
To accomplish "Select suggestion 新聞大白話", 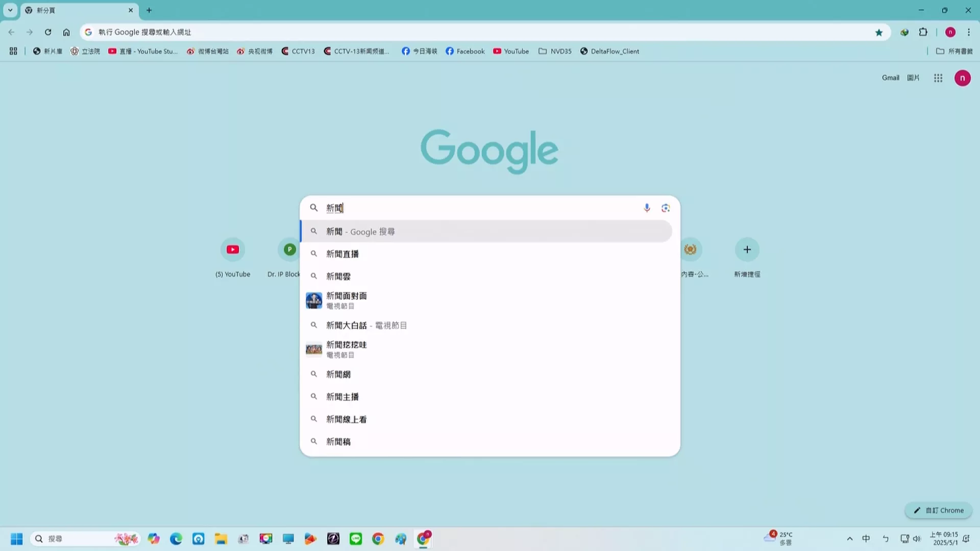I will tap(486, 325).
